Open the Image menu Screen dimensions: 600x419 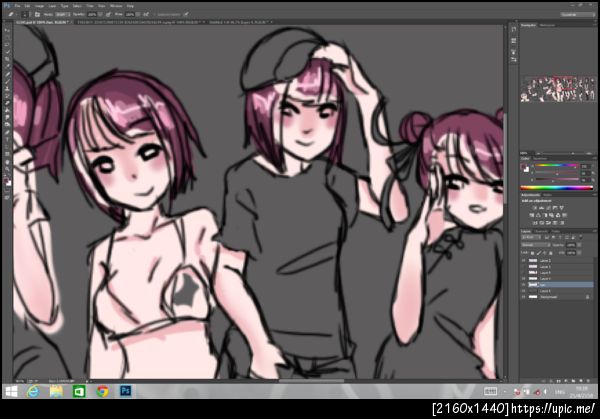(x=39, y=6)
